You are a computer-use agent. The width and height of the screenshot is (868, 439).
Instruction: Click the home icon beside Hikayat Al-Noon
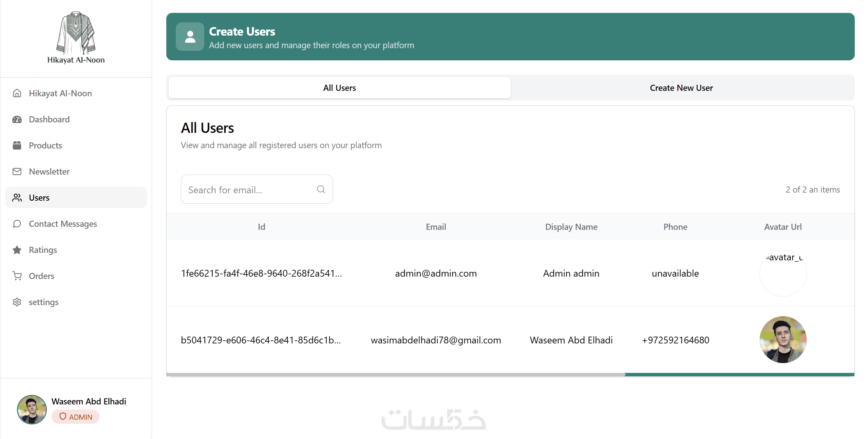(x=17, y=93)
